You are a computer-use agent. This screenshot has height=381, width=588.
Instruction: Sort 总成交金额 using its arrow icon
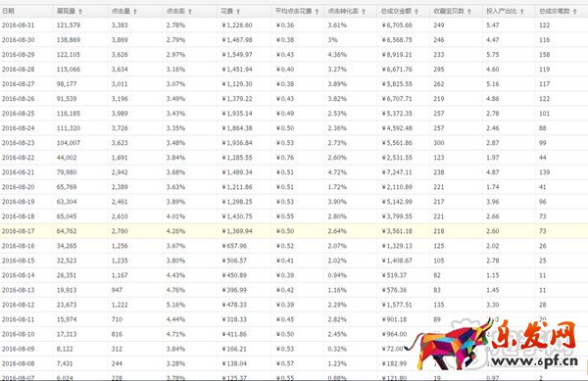[416, 12]
